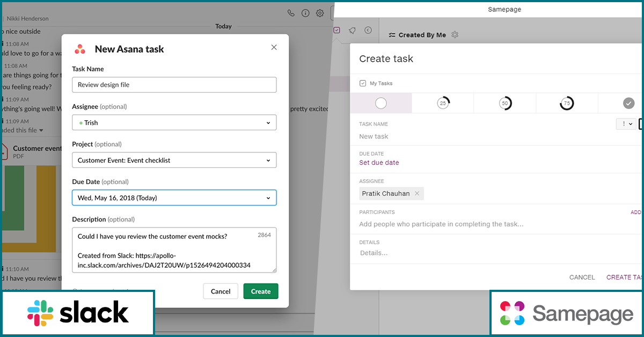Viewport: 644px width, 337px height.
Task: Click the Nikki Henderson name in Slack header
Action: coord(27,18)
